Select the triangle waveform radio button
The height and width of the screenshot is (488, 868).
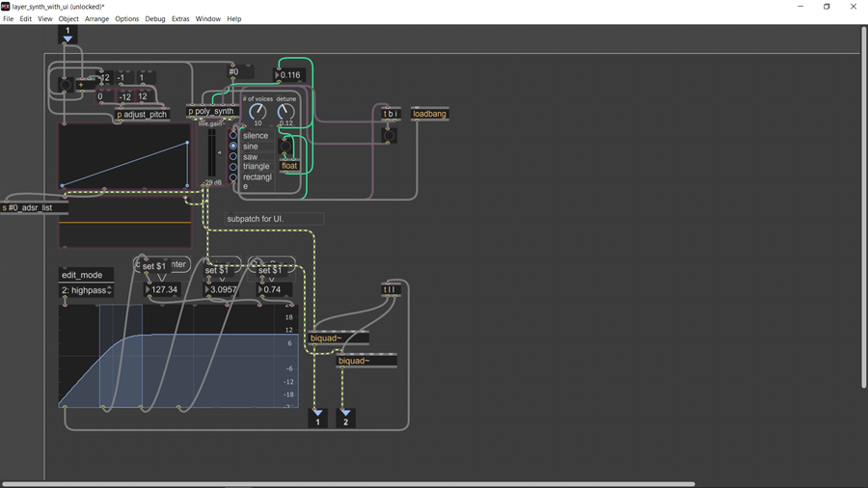(x=233, y=167)
